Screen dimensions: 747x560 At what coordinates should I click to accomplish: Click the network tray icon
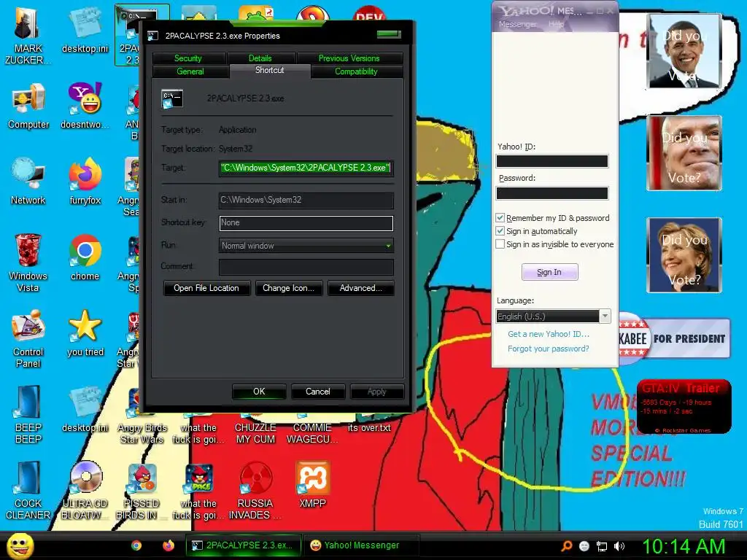[602, 546]
